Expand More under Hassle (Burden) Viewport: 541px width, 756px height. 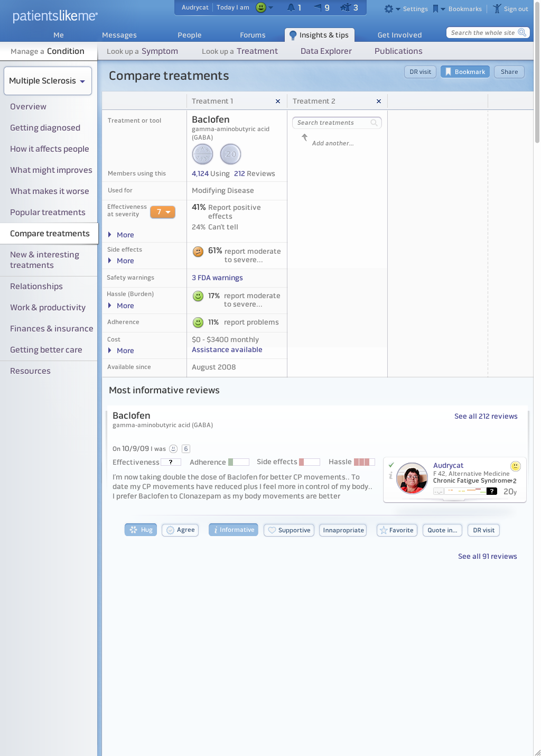click(x=121, y=306)
